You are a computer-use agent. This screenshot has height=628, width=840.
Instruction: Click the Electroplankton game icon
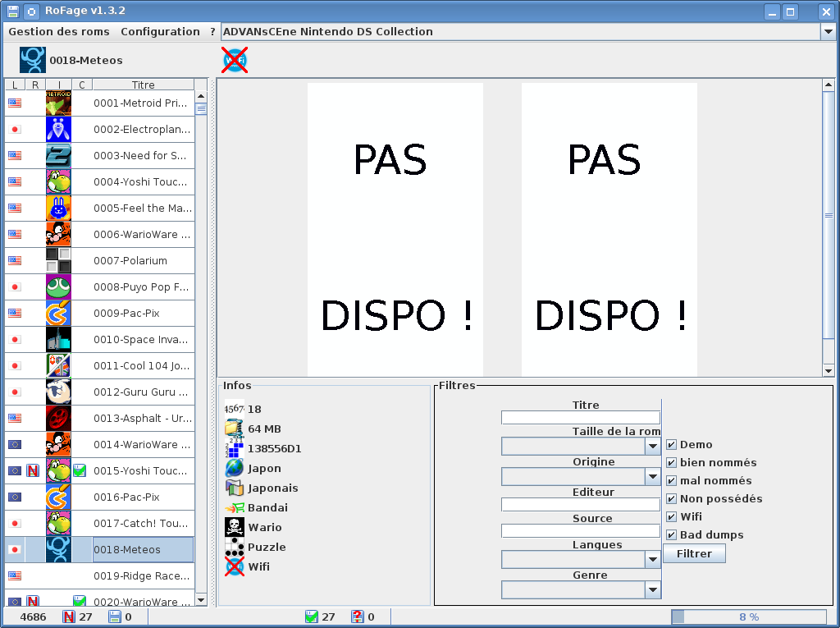point(58,129)
